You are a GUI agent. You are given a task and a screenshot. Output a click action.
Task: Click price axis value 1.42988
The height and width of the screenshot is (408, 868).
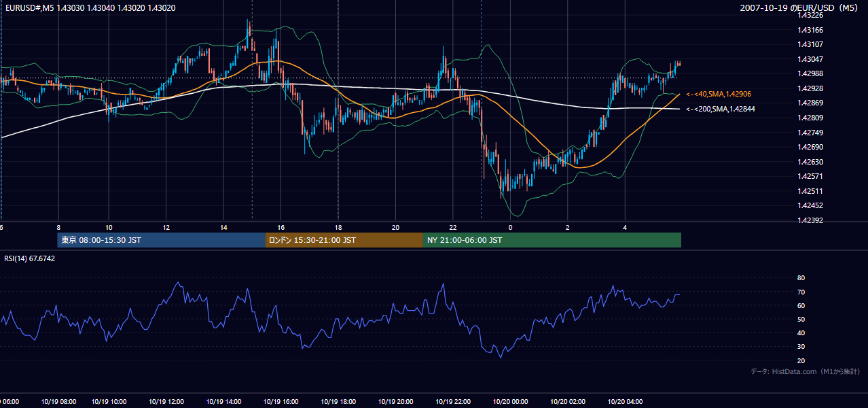(x=810, y=73)
